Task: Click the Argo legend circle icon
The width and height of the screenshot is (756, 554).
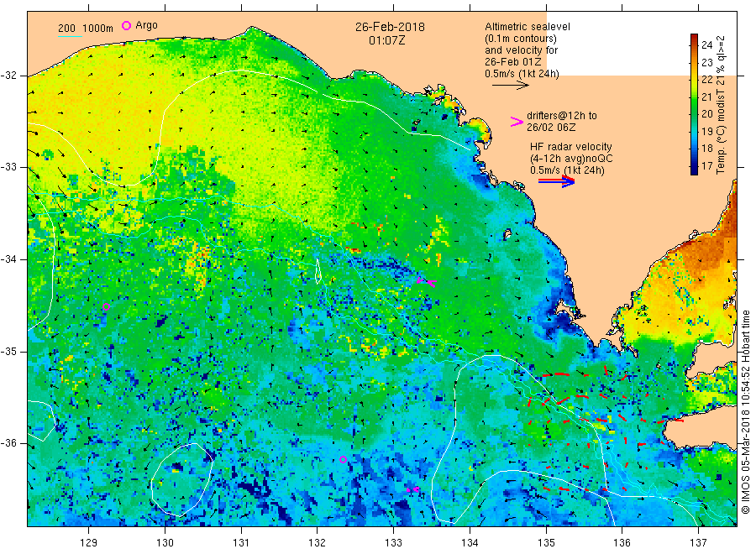Action: (126, 25)
